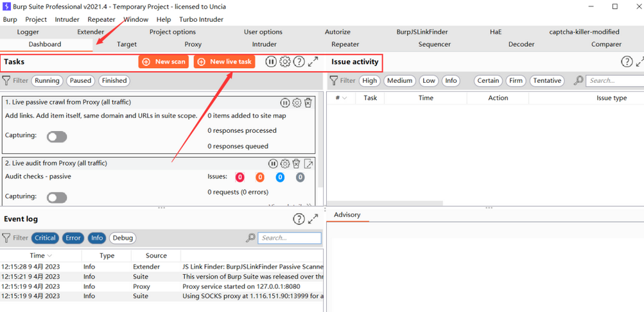Viewport: 644px width, 312px height.
Task: Open the Burp menu
Action: tap(10, 19)
